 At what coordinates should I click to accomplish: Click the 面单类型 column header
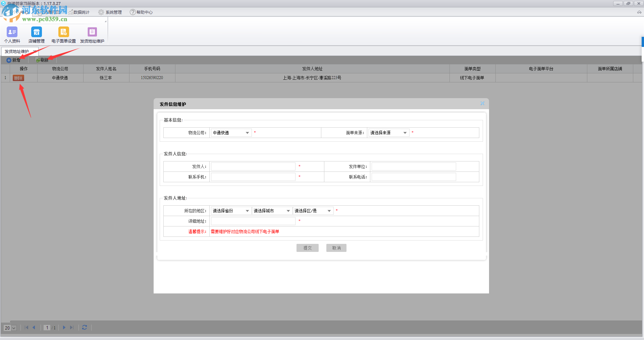(x=473, y=69)
